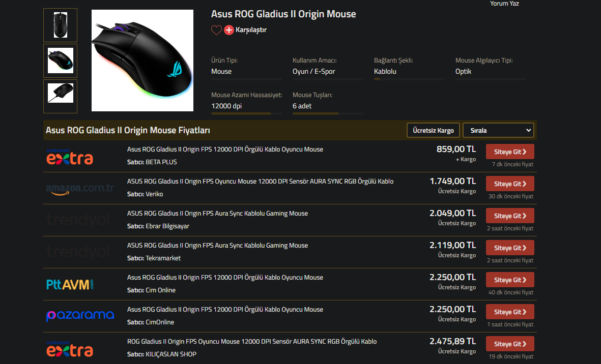Go to site for 2.049,00 TL offer
This screenshot has width=601, height=364.
coord(510,216)
